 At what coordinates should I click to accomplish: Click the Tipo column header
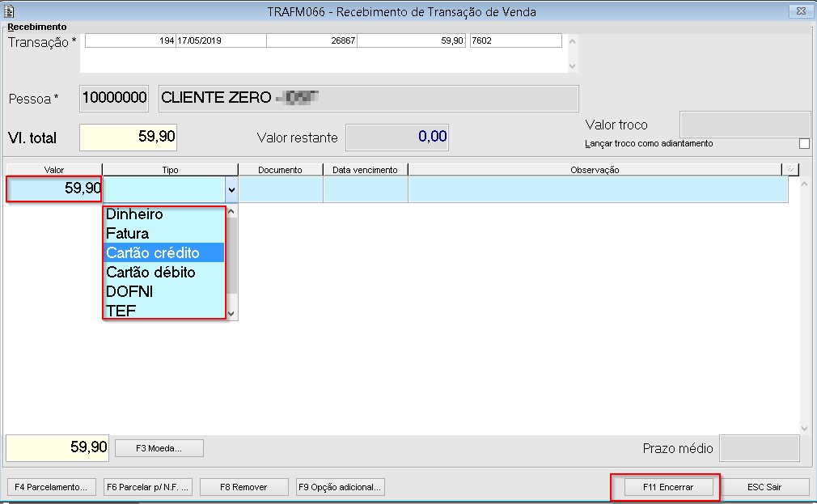pos(171,170)
